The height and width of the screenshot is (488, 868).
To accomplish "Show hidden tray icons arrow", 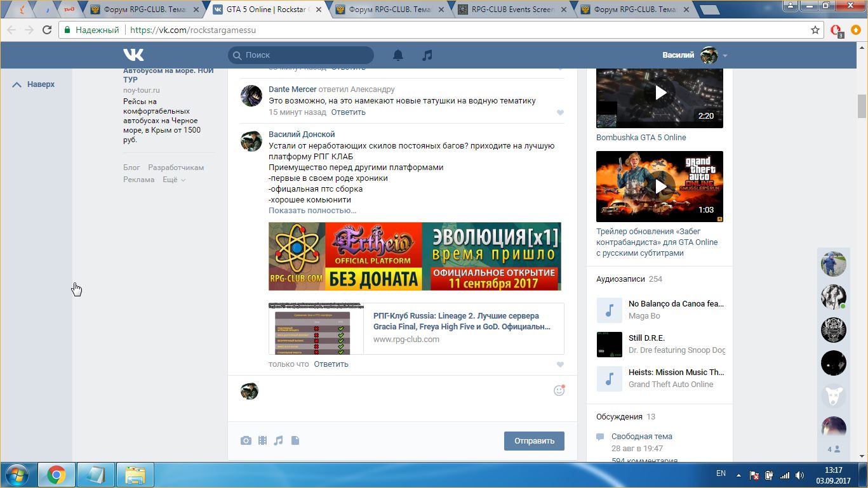I will [x=738, y=475].
